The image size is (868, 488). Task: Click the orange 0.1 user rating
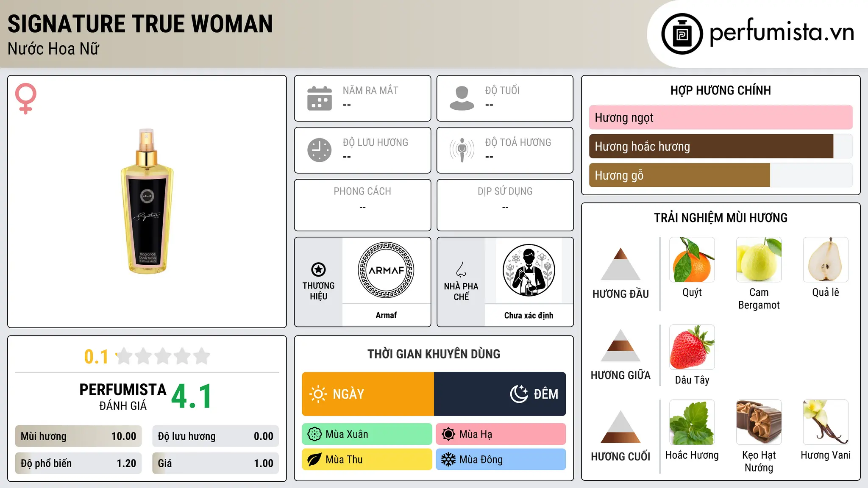[x=96, y=357]
